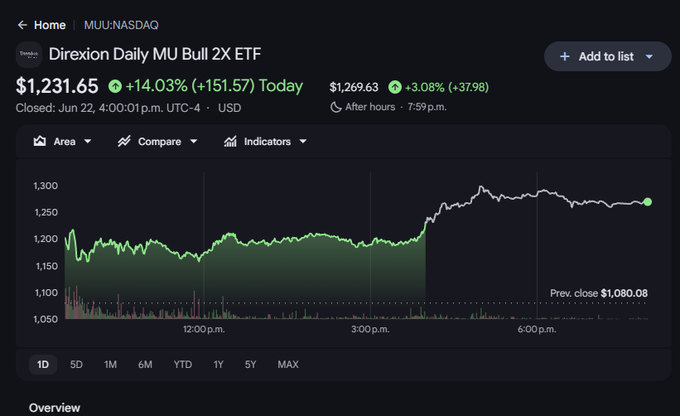Click the green up-arrow beside +14.03%

tap(115, 86)
